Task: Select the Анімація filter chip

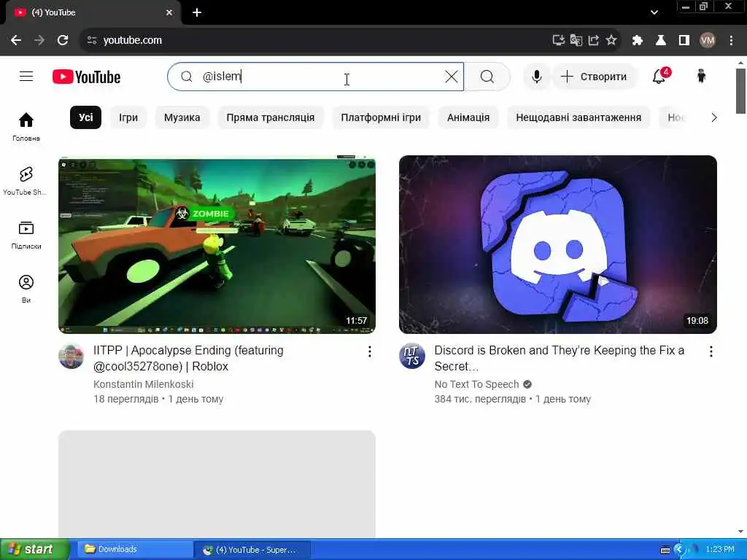Action: coord(468,117)
